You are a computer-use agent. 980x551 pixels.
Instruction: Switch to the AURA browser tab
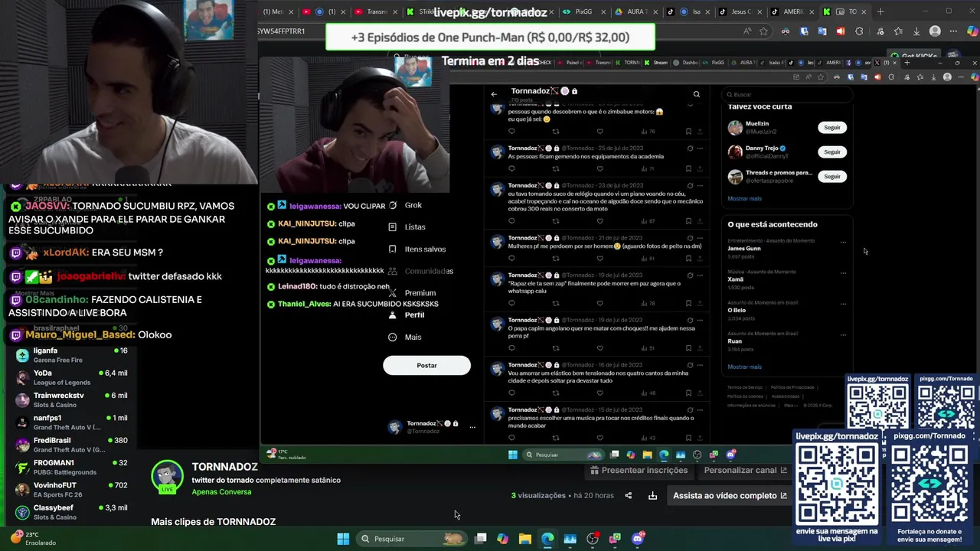pos(635,11)
